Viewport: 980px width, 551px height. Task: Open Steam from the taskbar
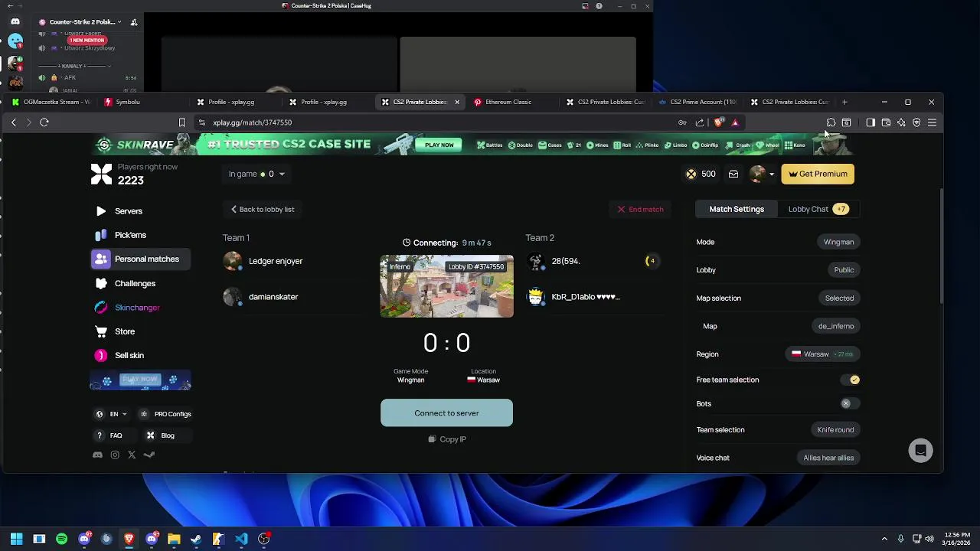196,539
